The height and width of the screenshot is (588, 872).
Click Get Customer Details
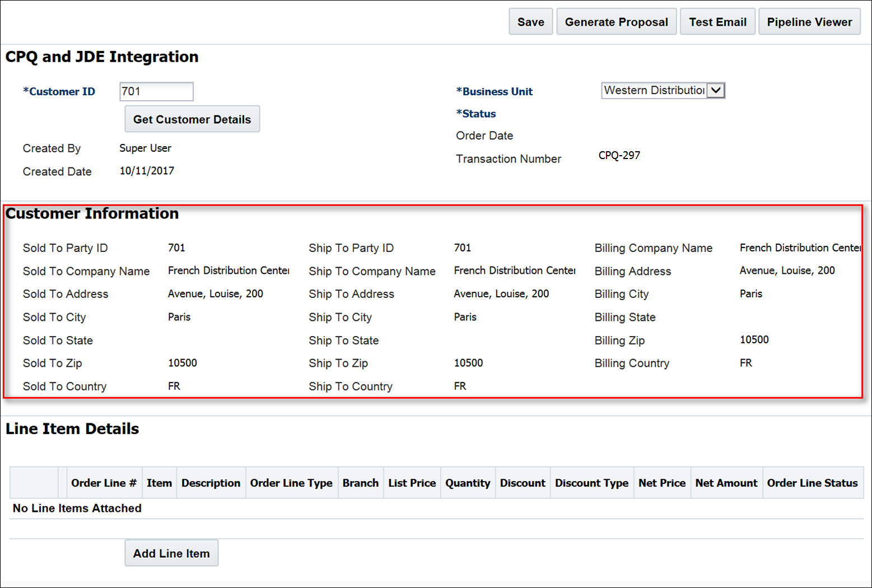(x=192, y=119)
